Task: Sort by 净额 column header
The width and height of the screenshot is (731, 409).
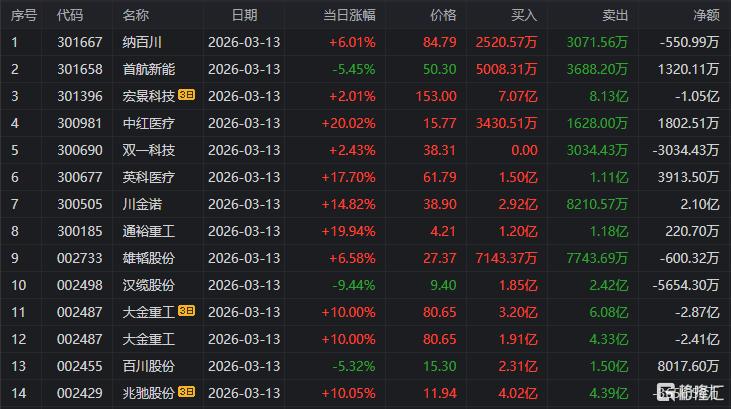Action: pyautogui.click(x=705, y=15)
